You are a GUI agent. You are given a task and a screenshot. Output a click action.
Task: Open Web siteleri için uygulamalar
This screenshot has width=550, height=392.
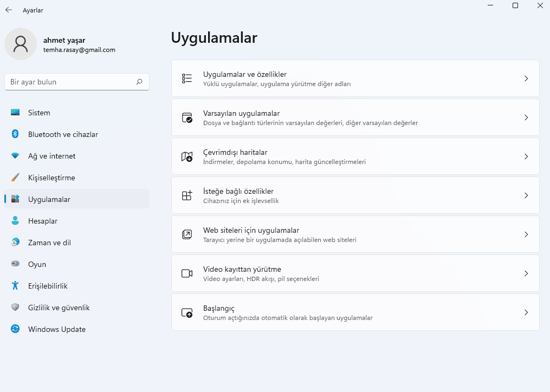point(355,234)
